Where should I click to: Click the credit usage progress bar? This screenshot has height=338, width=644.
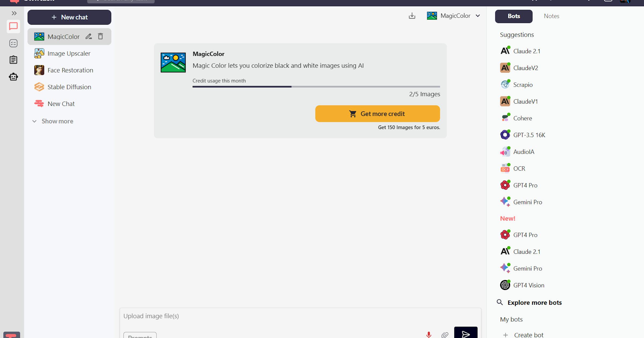(316, 87)
